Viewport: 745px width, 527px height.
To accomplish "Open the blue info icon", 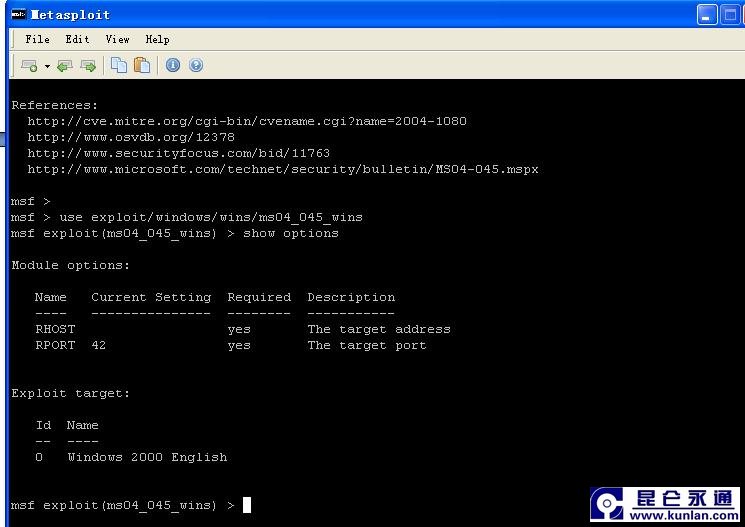I will (173, 65).
